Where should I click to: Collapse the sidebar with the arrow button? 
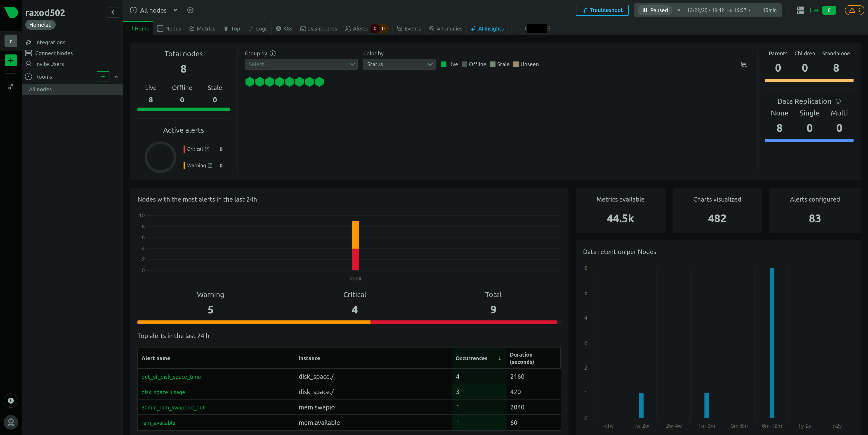pyautogui.click(x=113, y=12)
